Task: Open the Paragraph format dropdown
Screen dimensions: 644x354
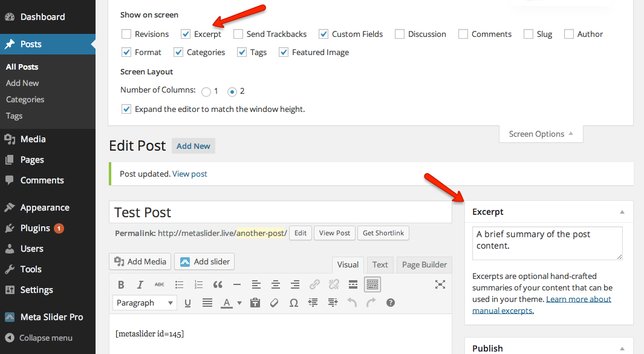Action: click(x=144, y=303)
